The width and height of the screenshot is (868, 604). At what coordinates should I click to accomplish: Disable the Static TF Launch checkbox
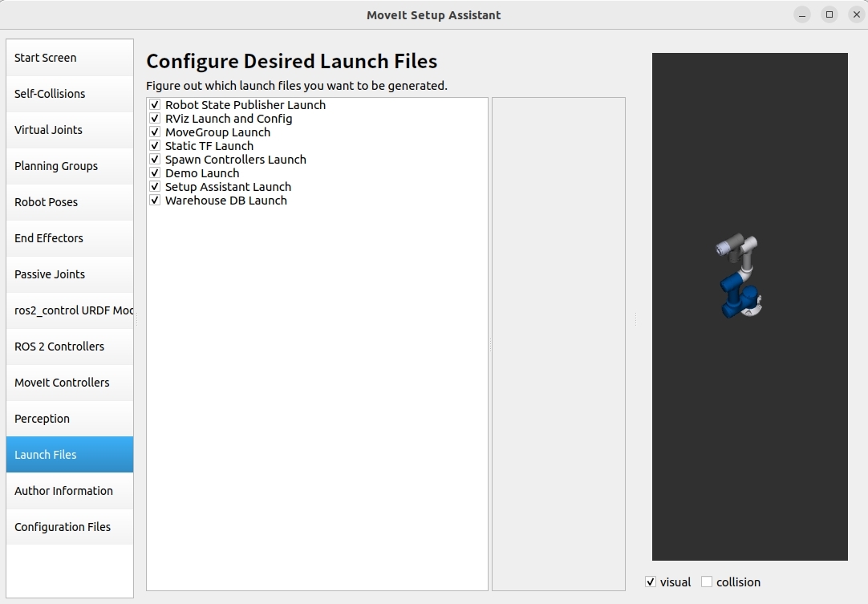point(155,146)
